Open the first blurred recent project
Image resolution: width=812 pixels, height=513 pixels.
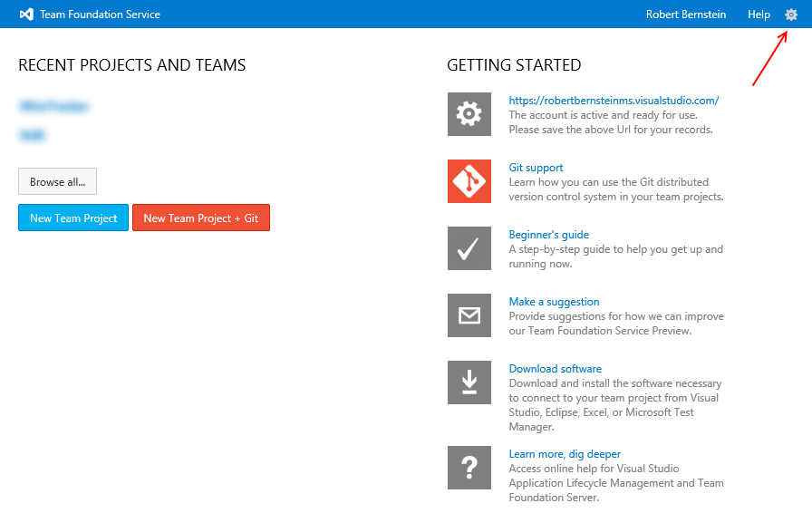(53, 106)
